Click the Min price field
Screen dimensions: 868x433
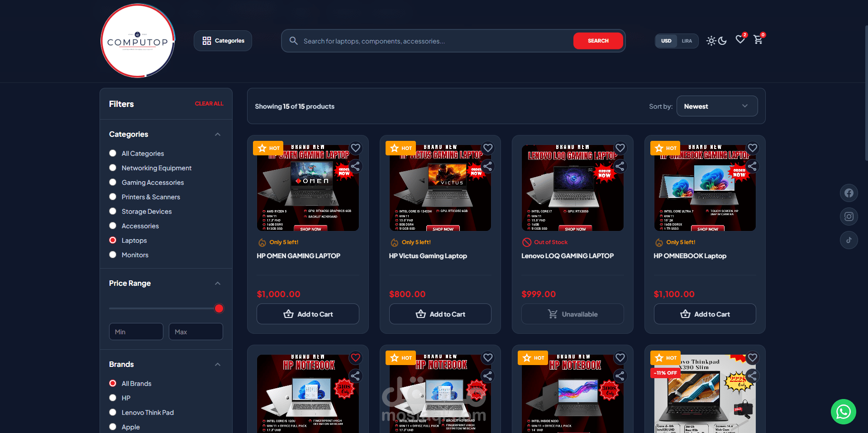coord(136,332)
